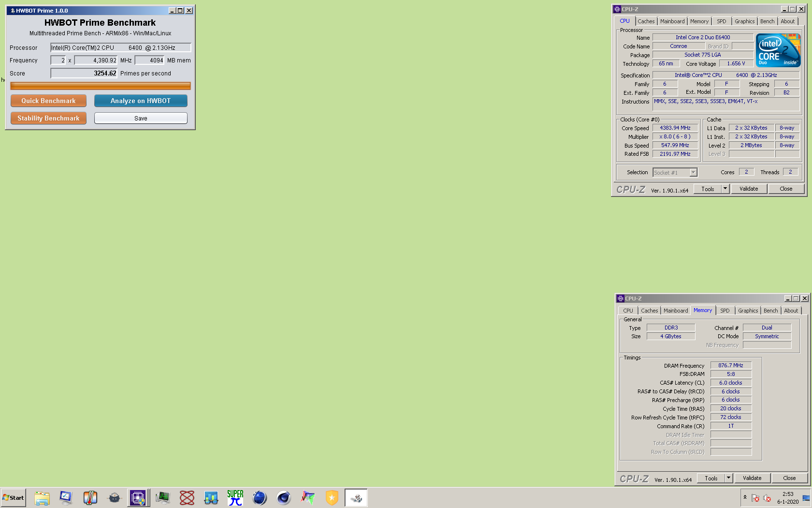Switch to Bench tab in top CPU-Z

(767, 21)
